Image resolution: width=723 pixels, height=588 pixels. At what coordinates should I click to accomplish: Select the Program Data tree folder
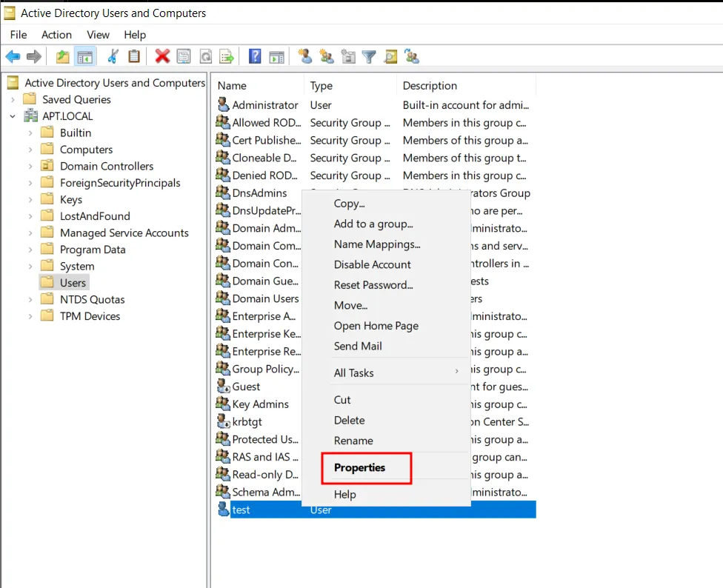tap(83, 250)
